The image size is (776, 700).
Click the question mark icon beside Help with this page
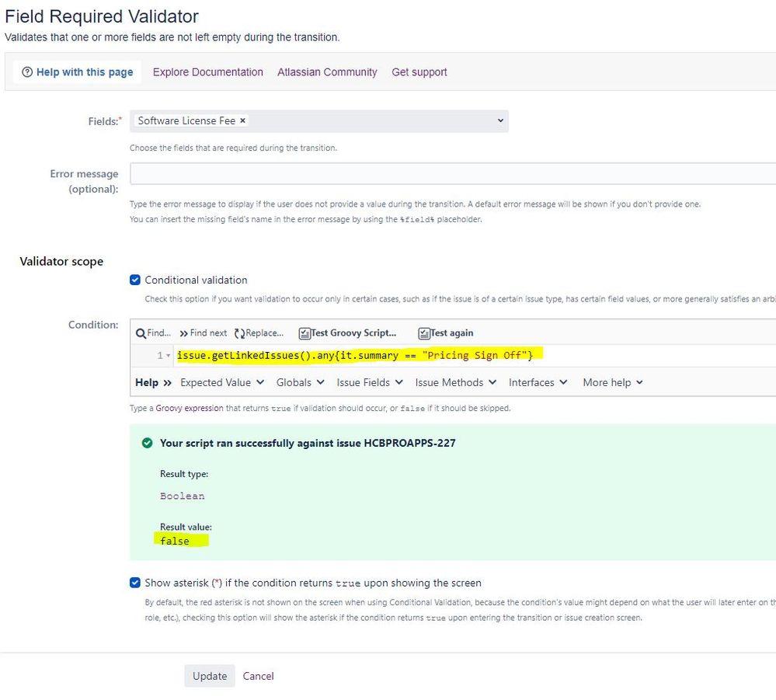(27, 71)
